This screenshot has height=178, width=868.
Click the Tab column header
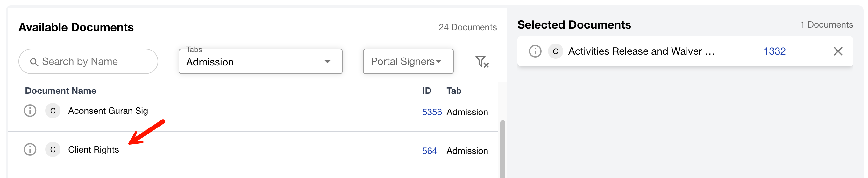point(453,91)
